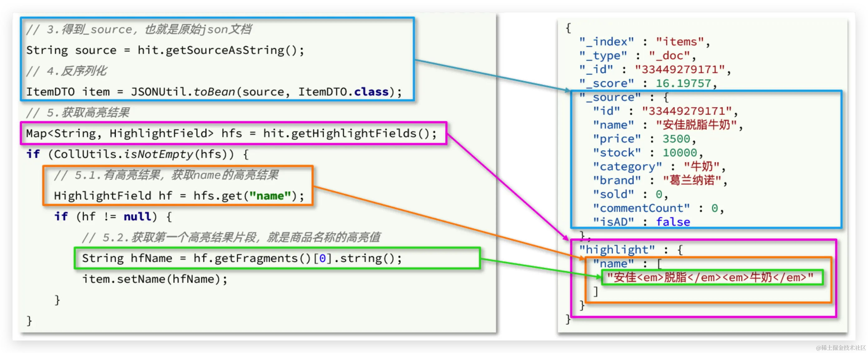
Task: Click the "stock" : 10000 JSON line
Action: [x=647, y=153]
